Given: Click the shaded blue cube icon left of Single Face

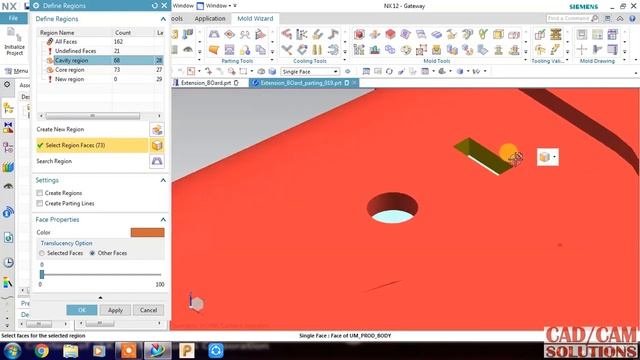Looking at the screenshot, I should pyautogui.click(x=272, y=71).
